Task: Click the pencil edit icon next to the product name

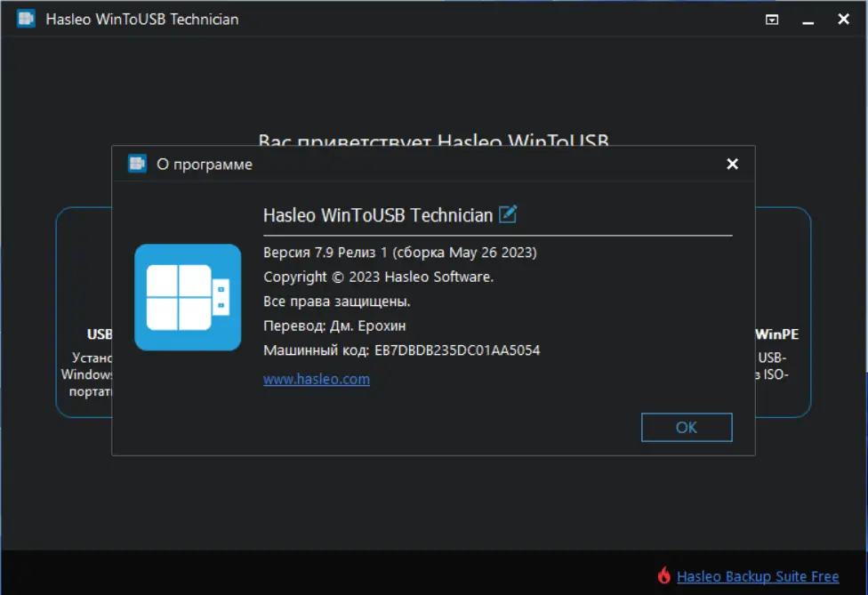Action: tap(509, 214)
